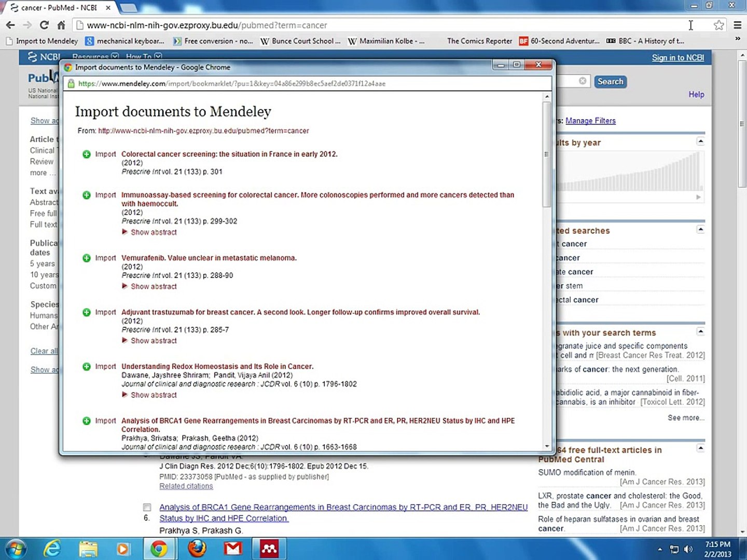Click the Results by year histogram
This screenshot has height=560, width=747.
point(630,172)
